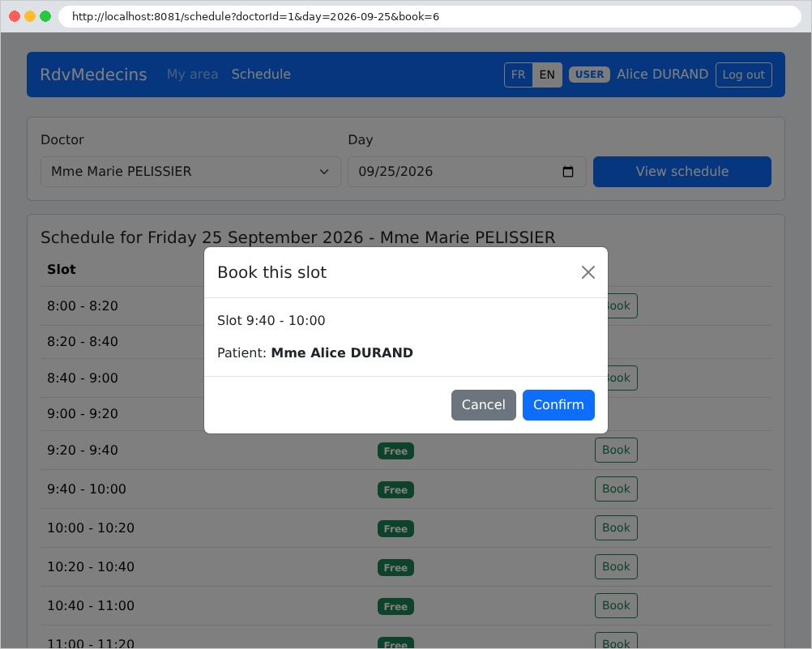812x649 pixels.
Task: Close the Book this slot dialog with X
Action: 588,272
